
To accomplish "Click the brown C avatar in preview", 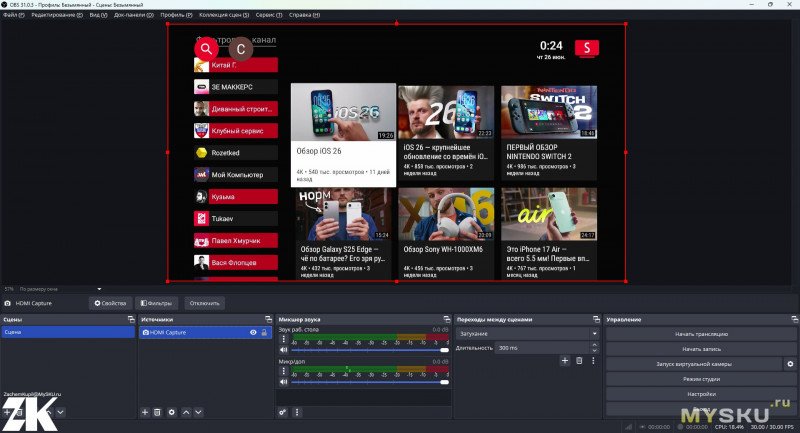I will pyautogui.click(x=240, y=49).
